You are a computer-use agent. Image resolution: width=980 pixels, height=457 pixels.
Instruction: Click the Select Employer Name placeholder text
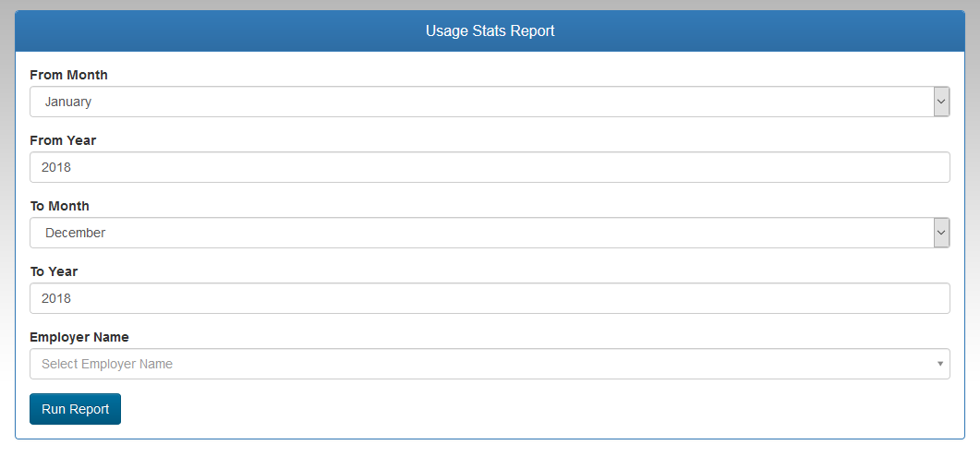[x=107, y=364]
